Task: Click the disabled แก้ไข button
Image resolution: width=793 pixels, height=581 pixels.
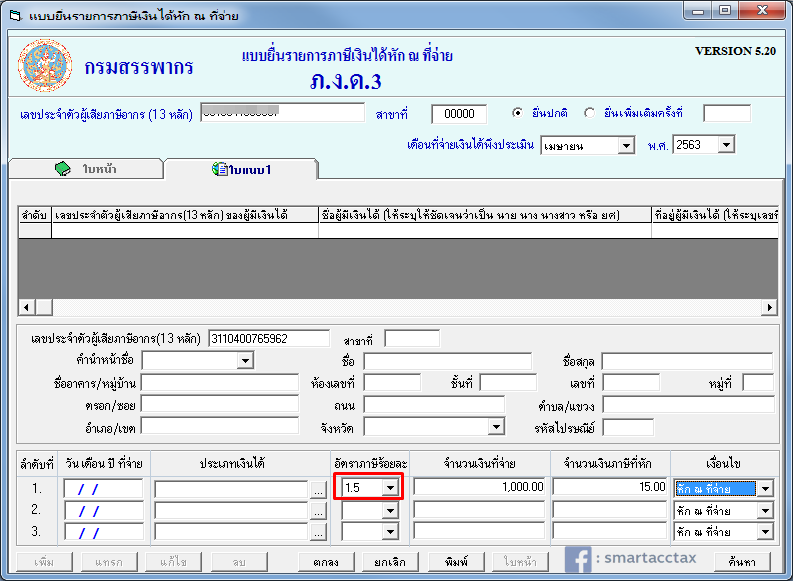Action: point(173,562)
